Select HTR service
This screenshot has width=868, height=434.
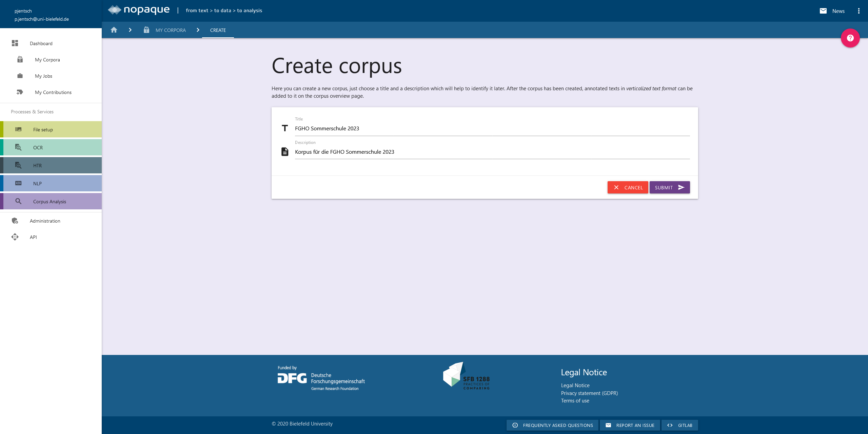pyautogui.click(x=51, y=165)
